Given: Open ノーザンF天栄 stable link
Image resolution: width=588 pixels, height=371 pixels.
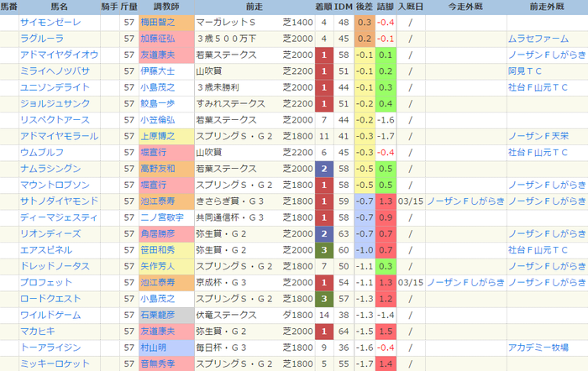Looking at the screenshot, I should pos(538,137).
